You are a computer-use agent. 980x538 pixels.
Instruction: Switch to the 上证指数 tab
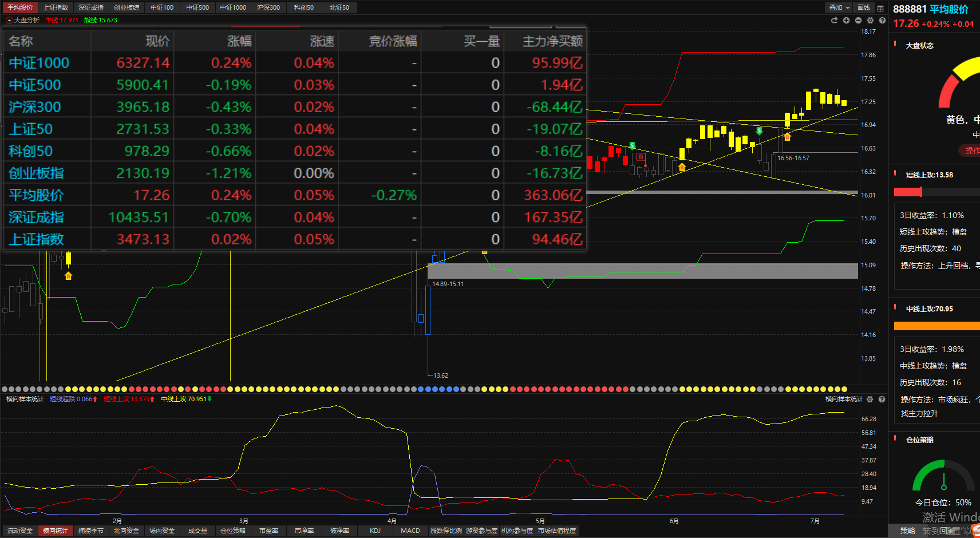click(x=56, y=7)
